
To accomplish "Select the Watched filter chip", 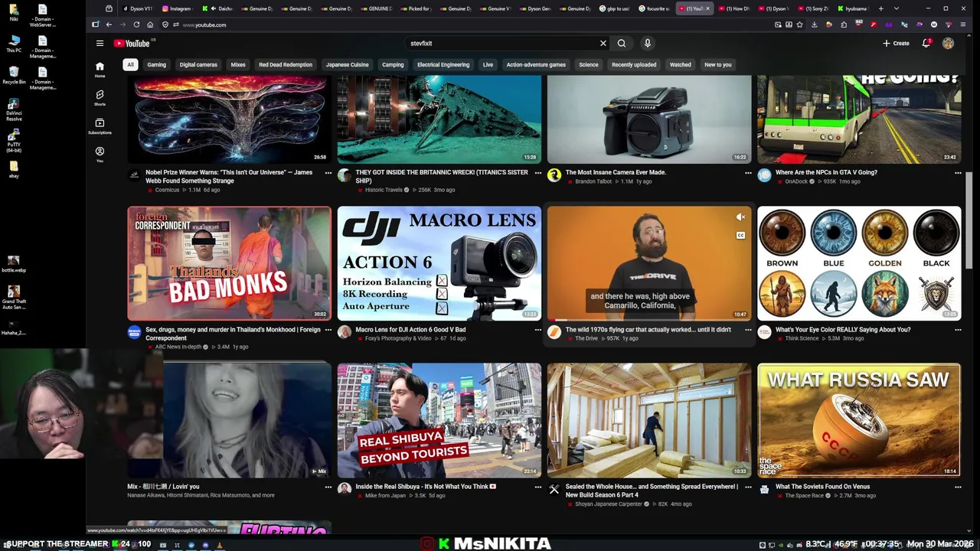I will 680,64.
